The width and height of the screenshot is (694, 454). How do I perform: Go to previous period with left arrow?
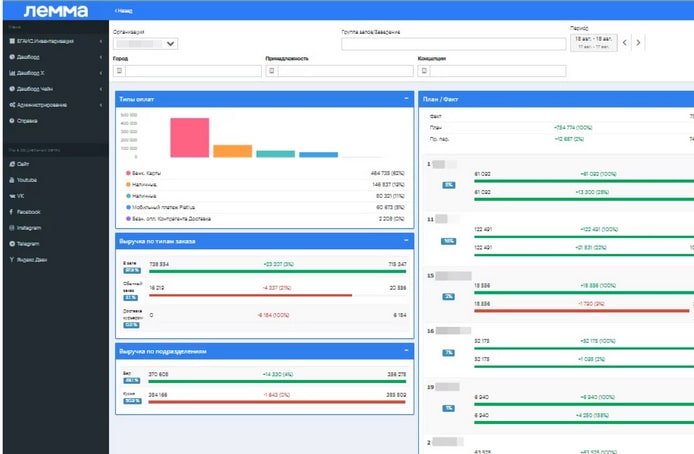[625, 43]
